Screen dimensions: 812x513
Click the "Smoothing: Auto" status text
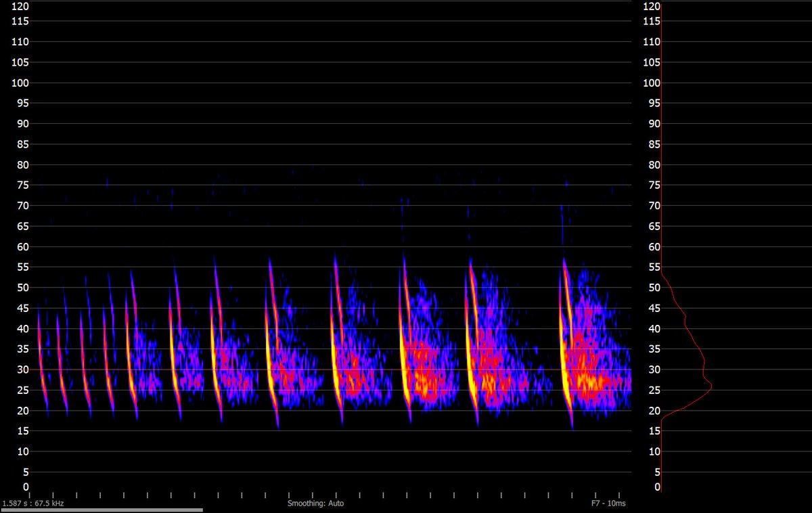click(x=315, y=504)
